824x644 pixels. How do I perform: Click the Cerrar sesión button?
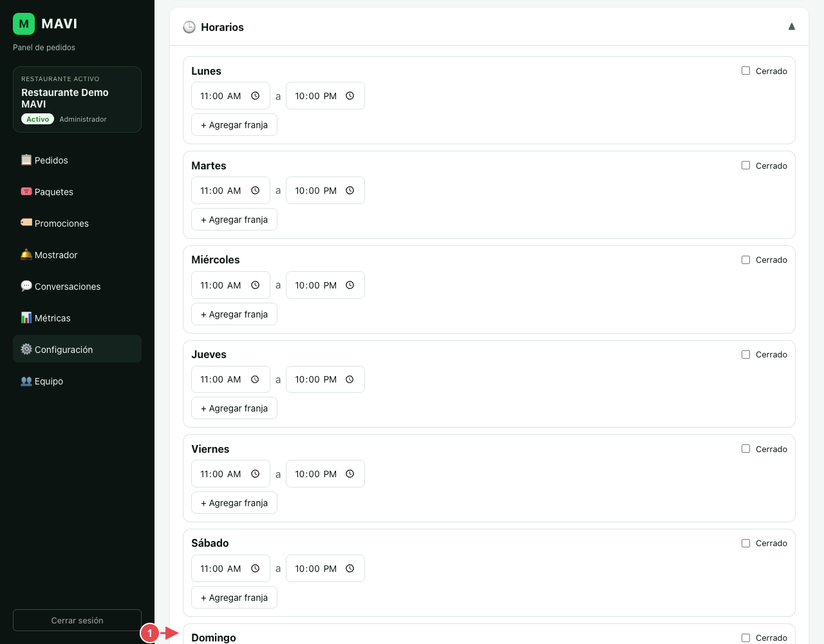pyautogui.click(x=77, y=620)
